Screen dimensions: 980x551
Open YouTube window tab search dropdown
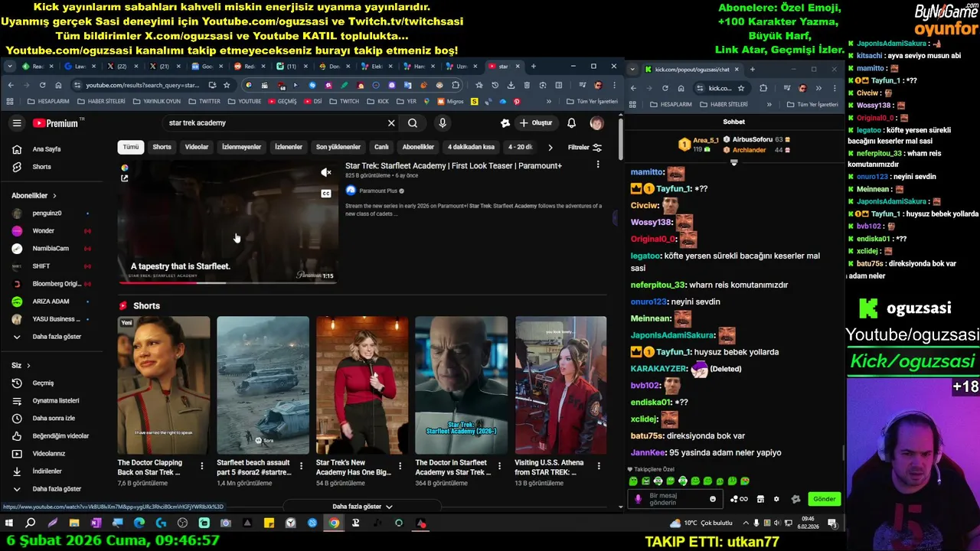[x=10, y=67]
